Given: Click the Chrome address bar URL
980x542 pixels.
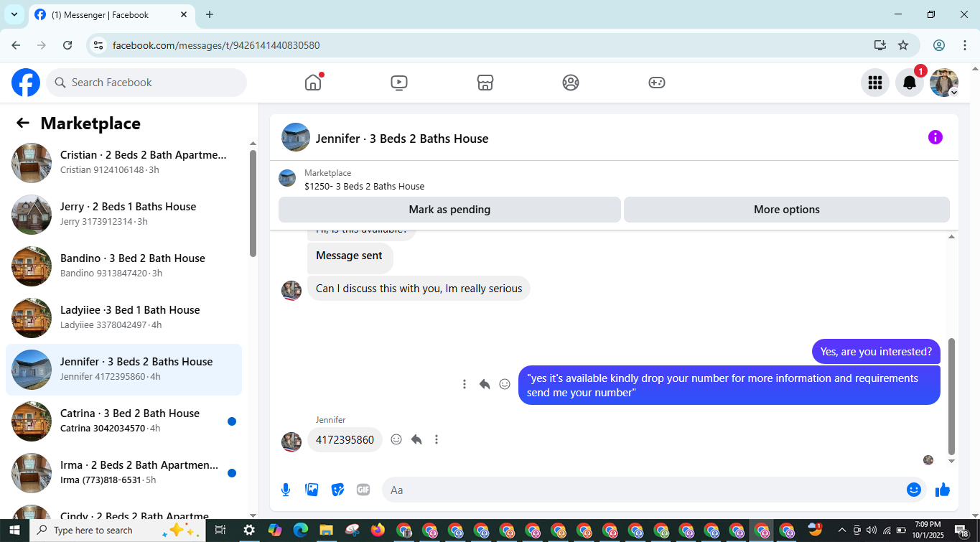Looking at the screenshot, I should [x=216, y=45].
